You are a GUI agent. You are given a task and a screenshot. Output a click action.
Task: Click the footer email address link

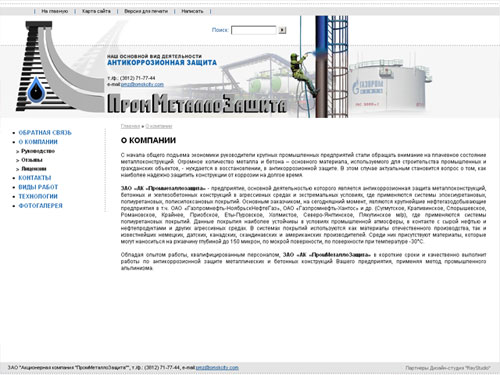(217, 368)
